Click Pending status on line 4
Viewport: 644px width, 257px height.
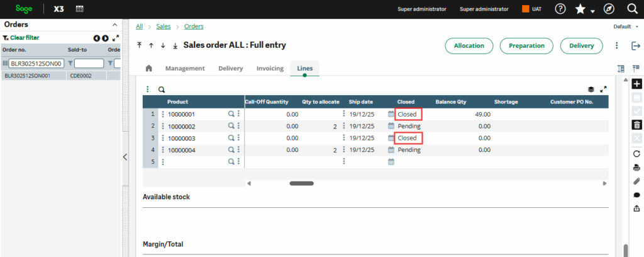[409, 150]
